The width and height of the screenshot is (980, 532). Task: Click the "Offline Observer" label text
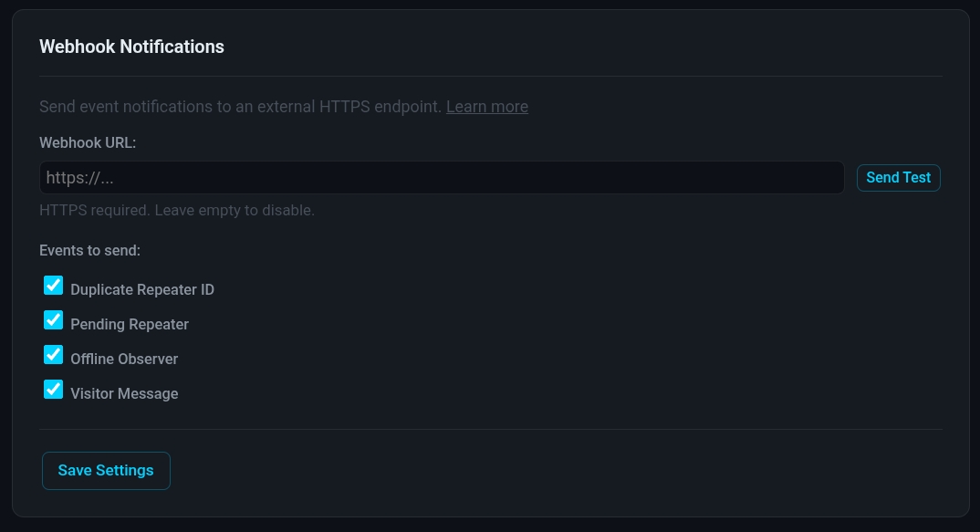(124, 360)
